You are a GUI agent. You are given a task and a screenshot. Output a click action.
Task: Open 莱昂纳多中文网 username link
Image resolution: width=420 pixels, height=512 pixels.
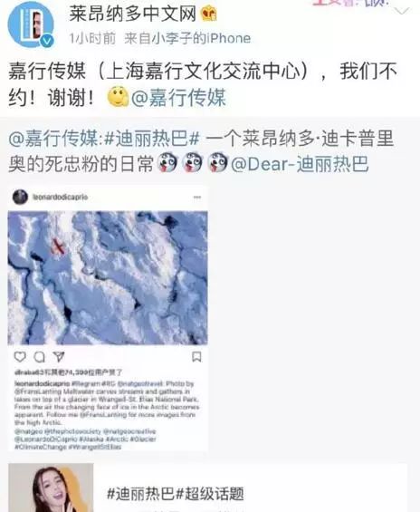click(x=132, y=14)
